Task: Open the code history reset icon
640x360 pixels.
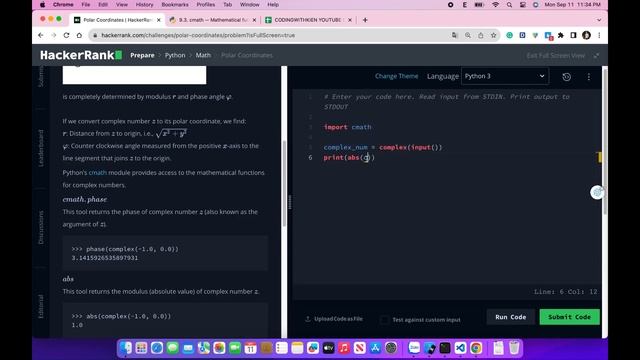Action: click(x=567, y=77)
